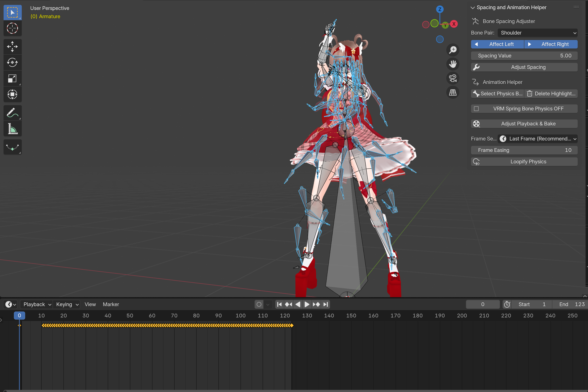Click the Loopify Physics button
This screenshot has width=588, height=392.
pyautogui.click(x=524, y=162)
